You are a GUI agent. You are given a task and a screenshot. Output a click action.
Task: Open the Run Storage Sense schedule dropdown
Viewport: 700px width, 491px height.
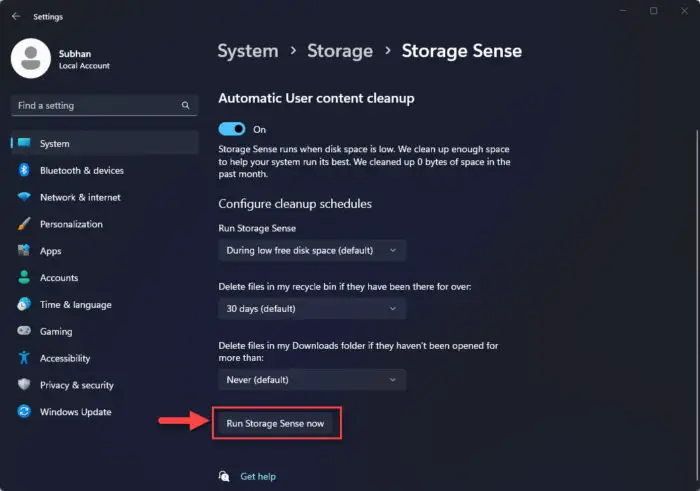tap(312, 250)
